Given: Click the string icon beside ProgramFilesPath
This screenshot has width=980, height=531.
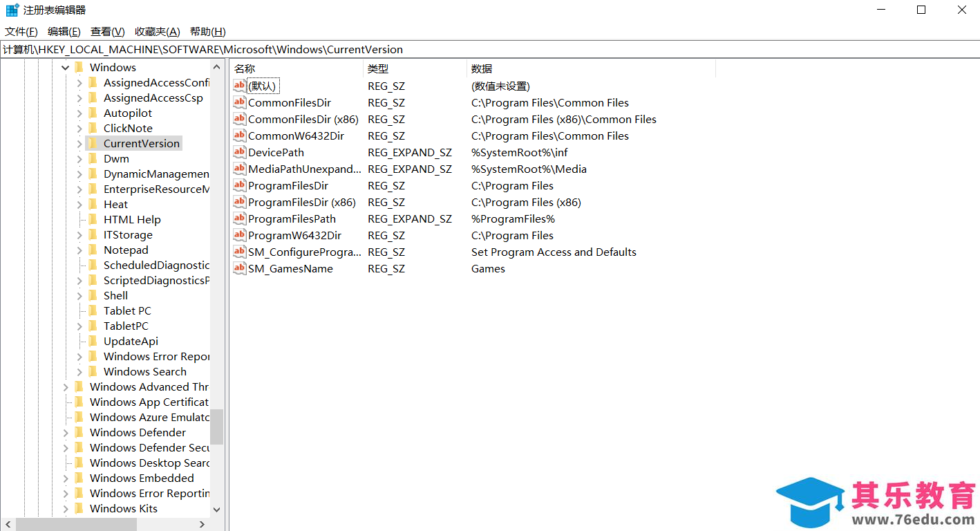Looking at the screenshot, I should tap(239, 218).
